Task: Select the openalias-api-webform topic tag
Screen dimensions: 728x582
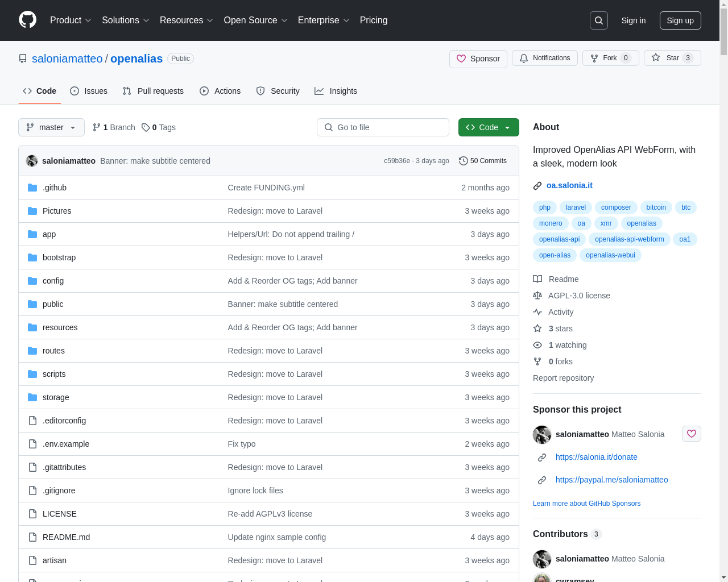Action: [x=630, y=239]
